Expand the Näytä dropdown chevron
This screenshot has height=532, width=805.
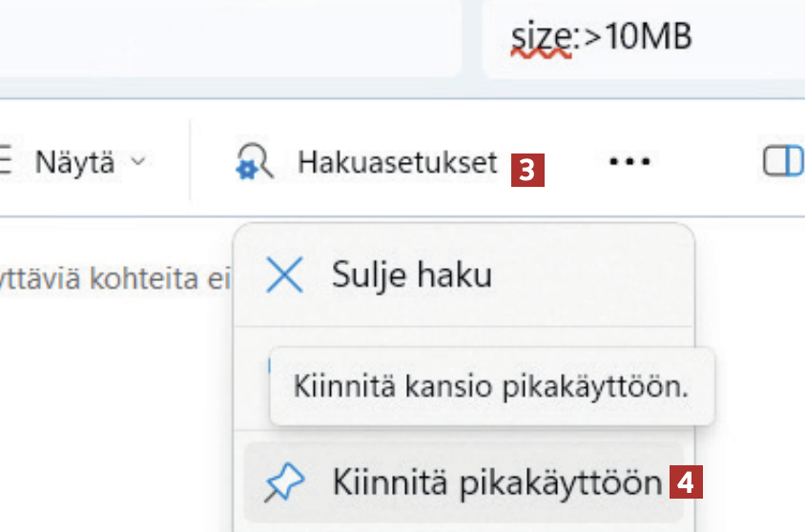[138, 163]
